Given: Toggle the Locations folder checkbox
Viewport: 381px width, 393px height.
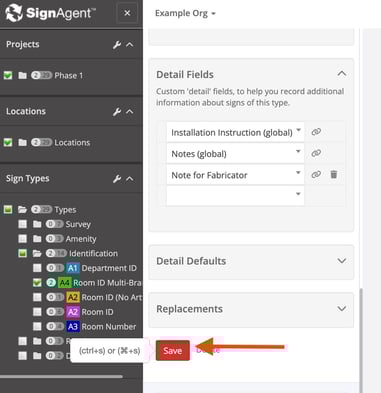Looking at the screenshot, I should 8,143.
